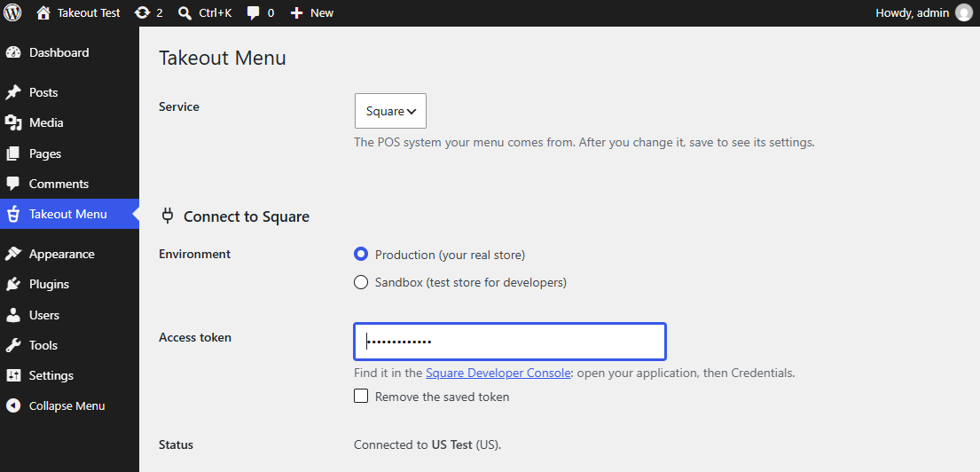980x472 pixels.
Task: Go to the Posts menu
Action: click(43, 92)
